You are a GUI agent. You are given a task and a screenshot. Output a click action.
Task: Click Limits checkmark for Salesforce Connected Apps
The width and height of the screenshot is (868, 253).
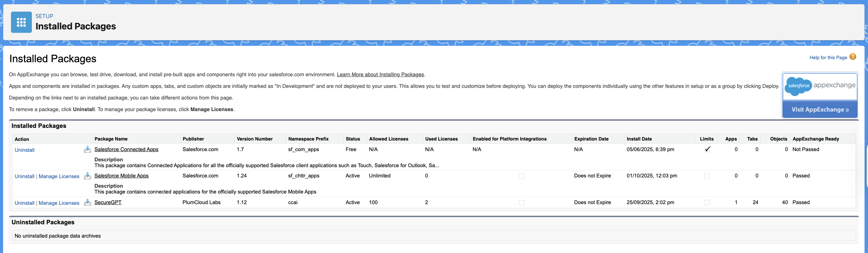coord(707,149)
